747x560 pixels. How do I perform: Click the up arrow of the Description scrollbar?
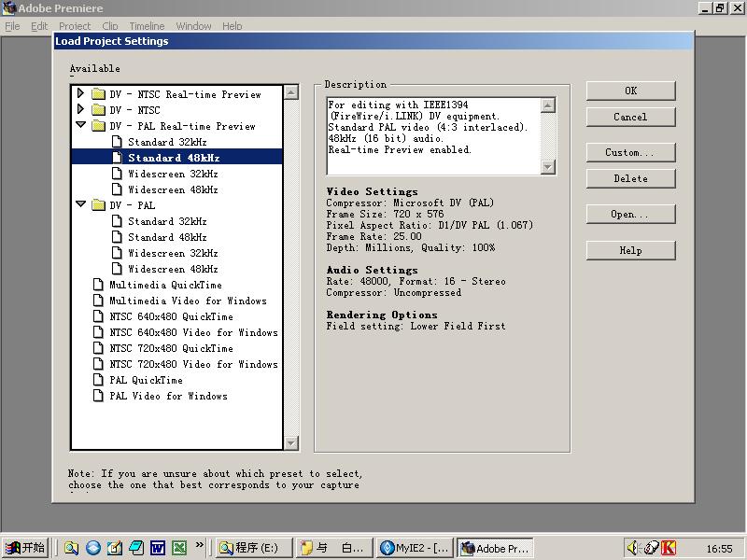click(x=548, y=105)
